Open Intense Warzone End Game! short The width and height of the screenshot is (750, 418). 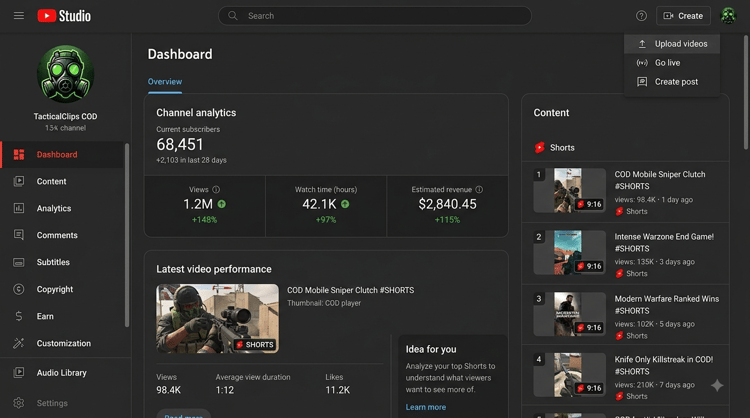click(664, 242)
